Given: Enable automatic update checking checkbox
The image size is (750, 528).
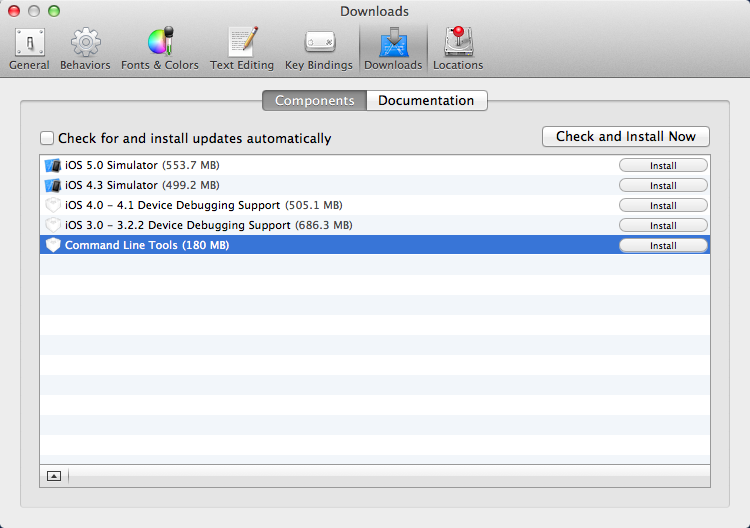Looking at the screenshot, I should 47,138.
